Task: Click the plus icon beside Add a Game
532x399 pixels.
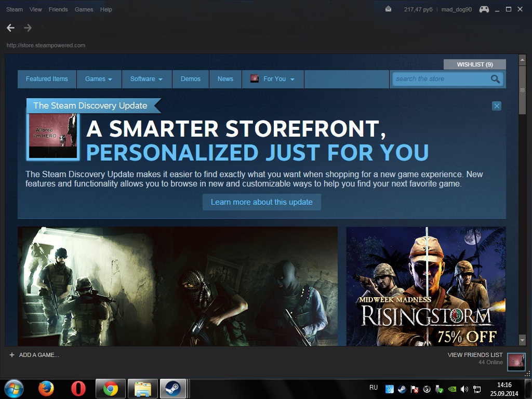Action: 12,355
